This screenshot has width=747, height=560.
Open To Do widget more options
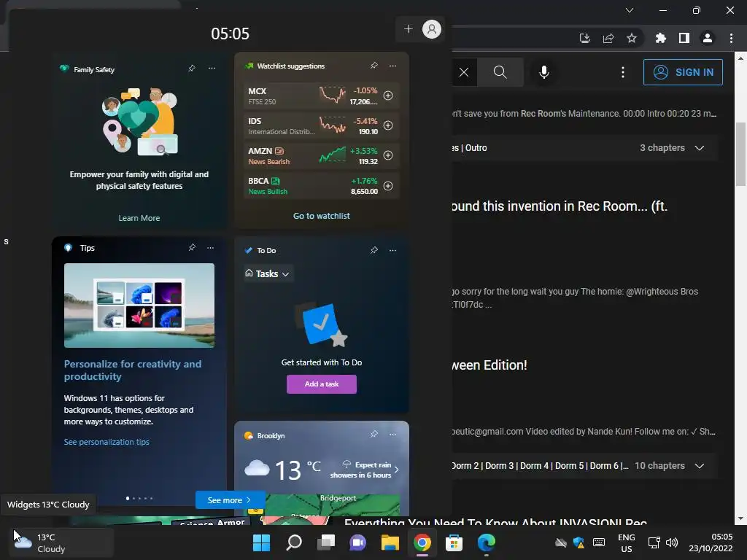pyautogui.click(x=392, y=250)
